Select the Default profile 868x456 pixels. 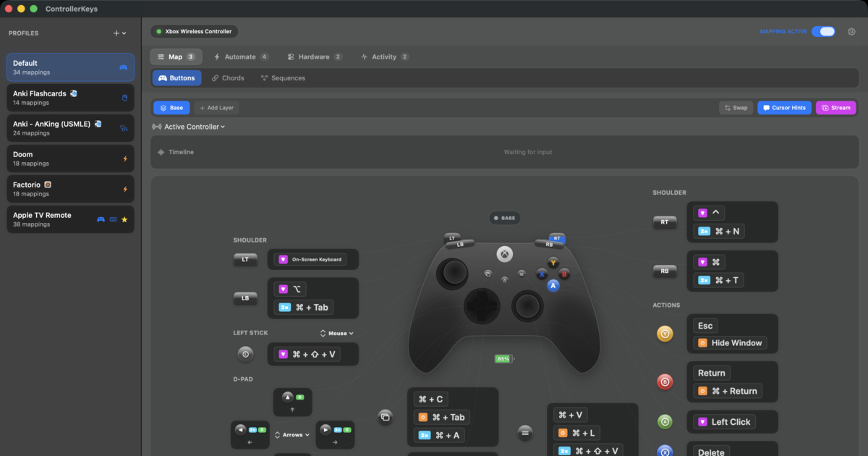[x=70, y=67]
